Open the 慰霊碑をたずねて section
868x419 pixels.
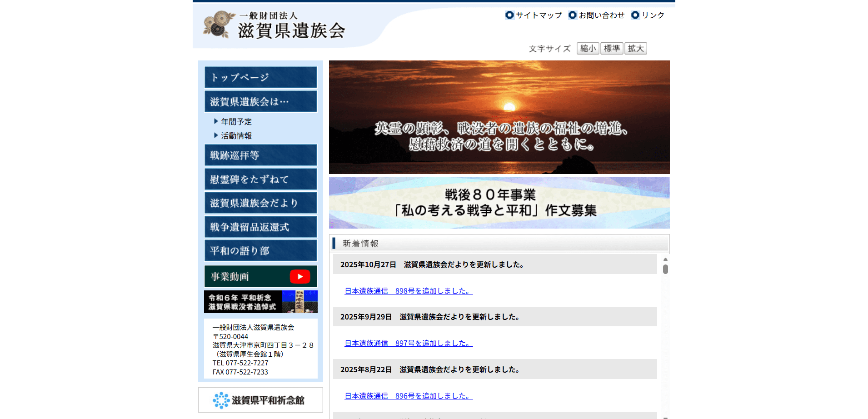(260, 179)
